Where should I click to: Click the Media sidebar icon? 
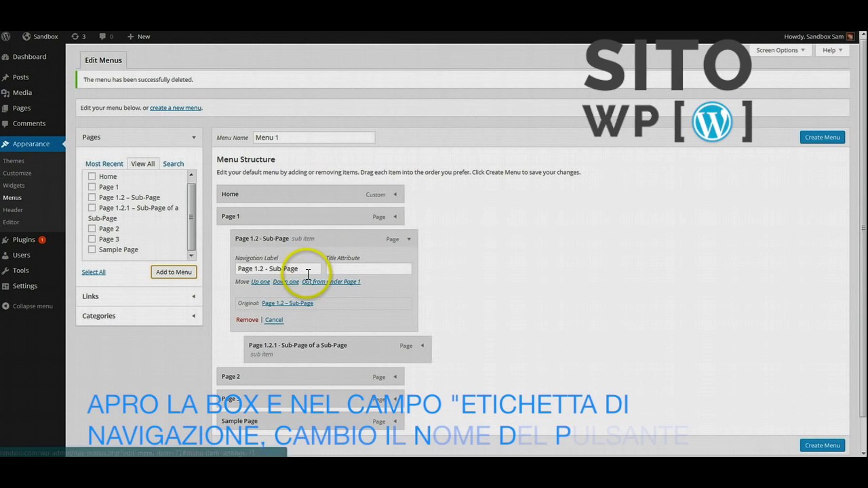coord(5,93)
